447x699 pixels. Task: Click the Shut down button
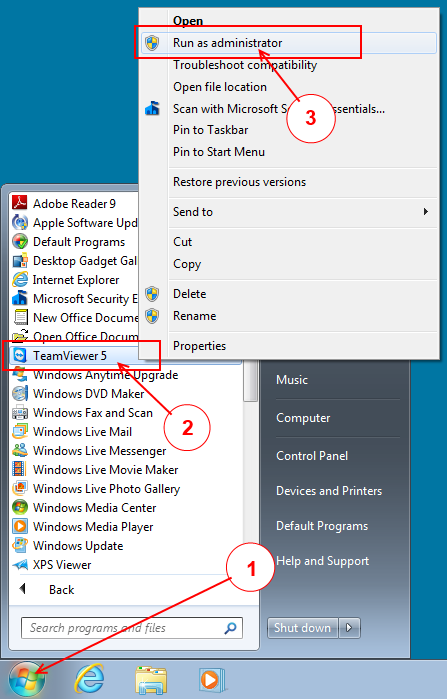click(302, 628)
